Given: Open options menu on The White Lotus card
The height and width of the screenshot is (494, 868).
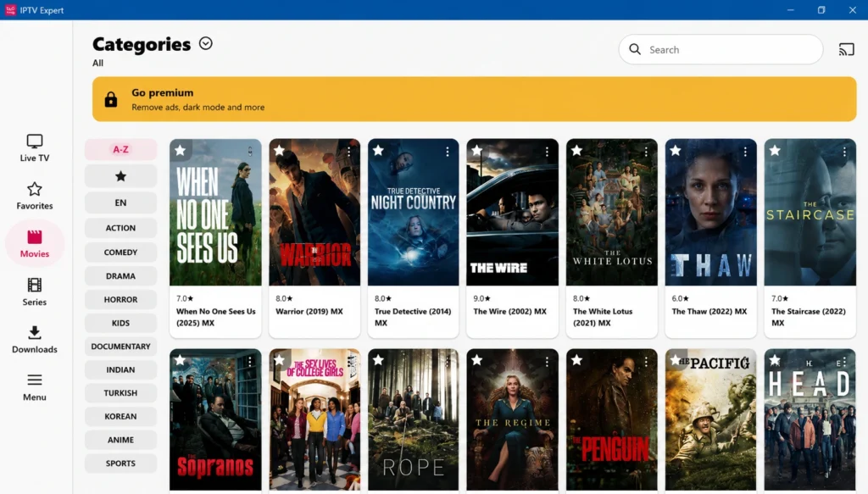Looking at the screenshot, I should coord(646,151).
